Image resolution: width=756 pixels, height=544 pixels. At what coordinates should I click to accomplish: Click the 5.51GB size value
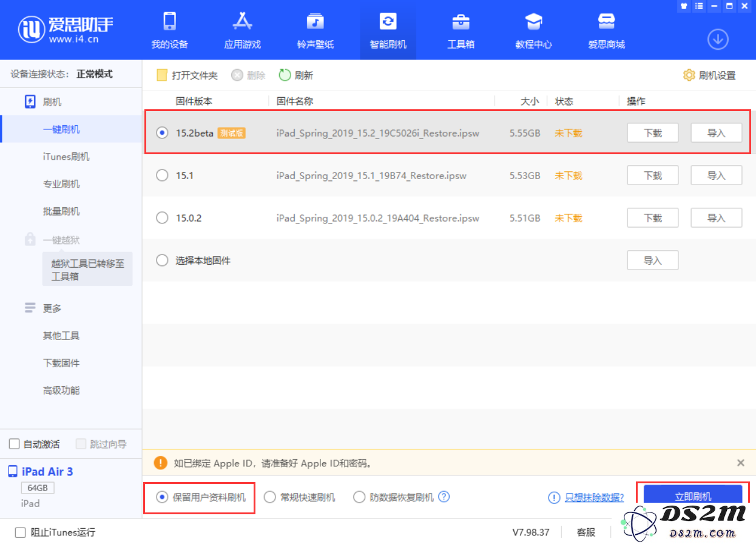pyautogui.click(x=525, y=218)
